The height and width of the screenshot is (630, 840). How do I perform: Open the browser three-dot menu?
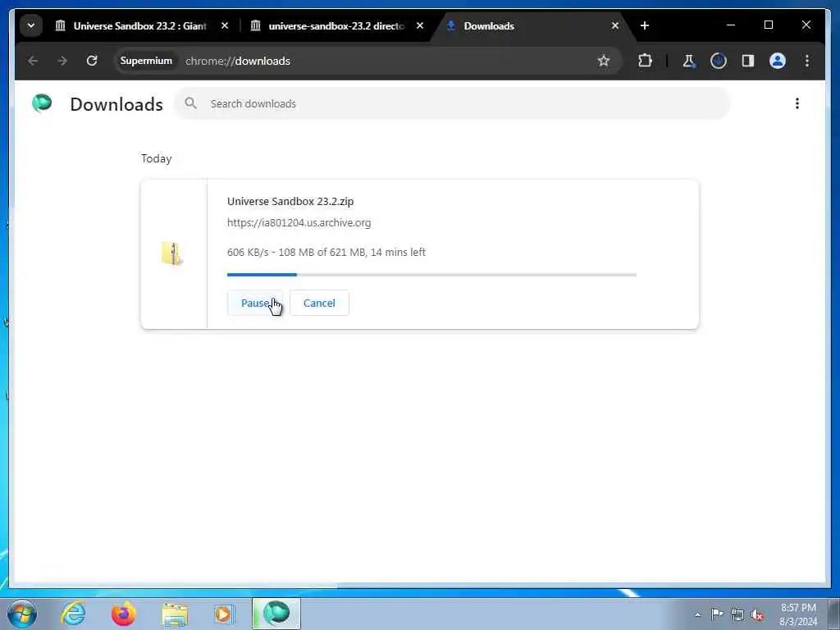[x=807, y=61]
